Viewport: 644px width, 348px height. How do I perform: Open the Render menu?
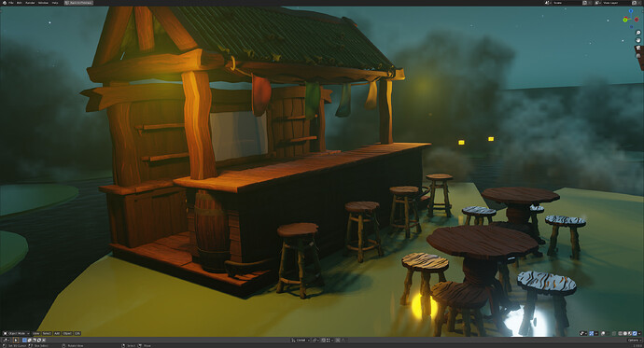coord(30,3)
